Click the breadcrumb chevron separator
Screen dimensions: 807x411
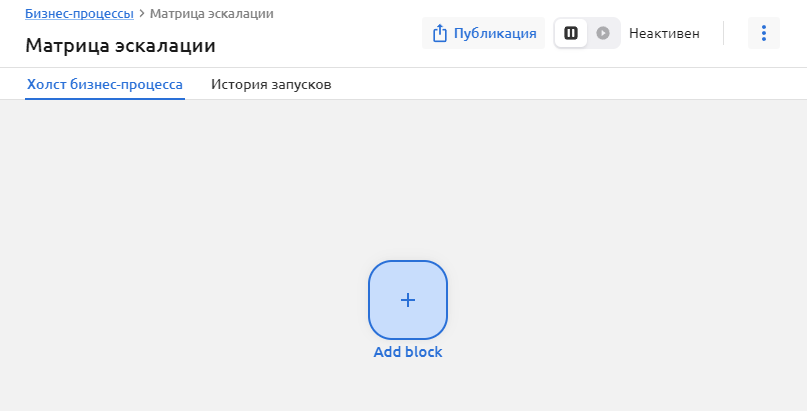coord(142,14)
